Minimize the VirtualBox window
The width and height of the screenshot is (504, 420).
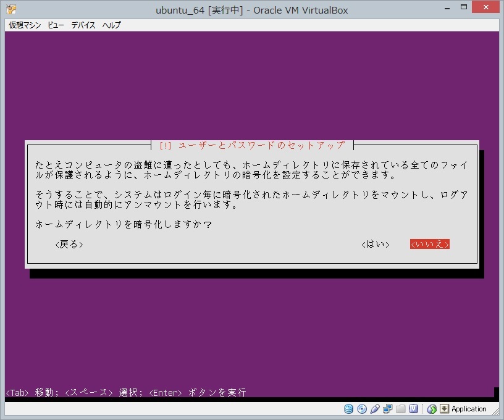447,7
